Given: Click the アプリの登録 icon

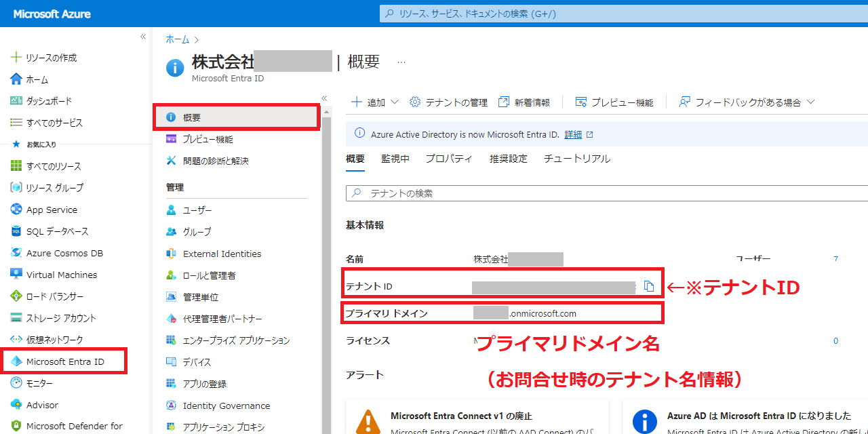Looking at the screenshot, I should coord(171,384).
